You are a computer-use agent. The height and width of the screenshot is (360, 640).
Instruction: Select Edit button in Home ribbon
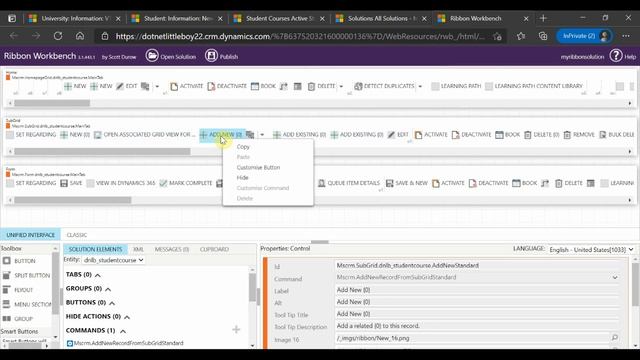tap(127, 86)
